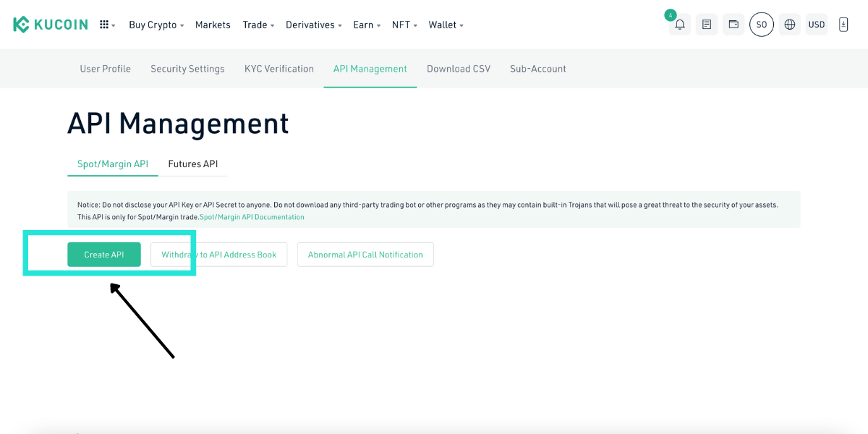
Task: Open the Markets page
Action: click(x=213, y=25)
